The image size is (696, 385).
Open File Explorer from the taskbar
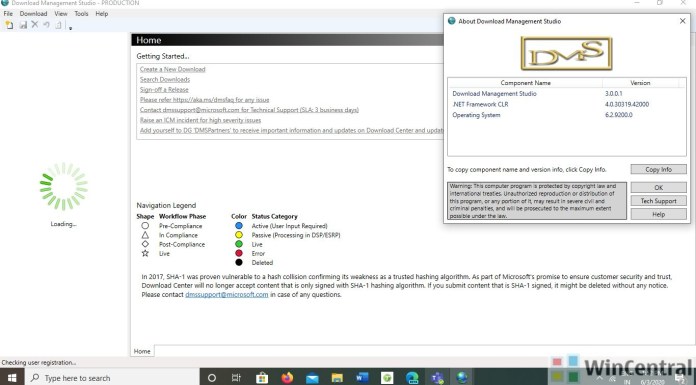pos(337,378)
